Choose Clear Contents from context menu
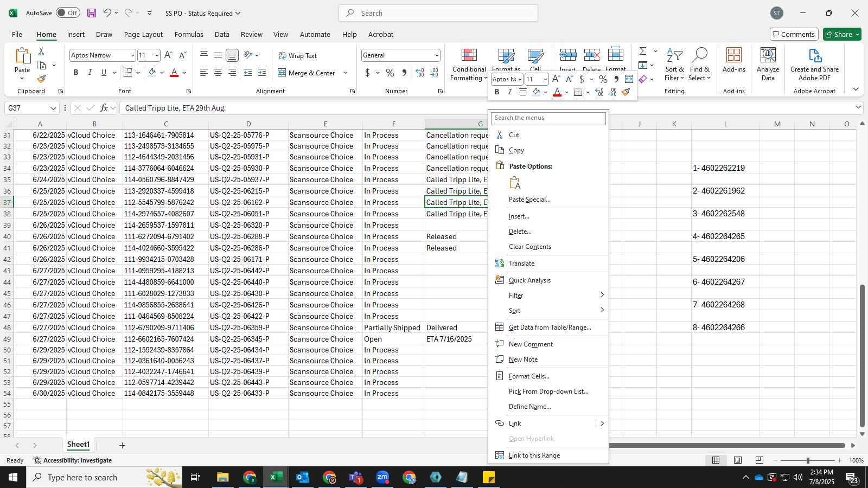Viewport: 868px width, 488px height. [x=548, y=247]
